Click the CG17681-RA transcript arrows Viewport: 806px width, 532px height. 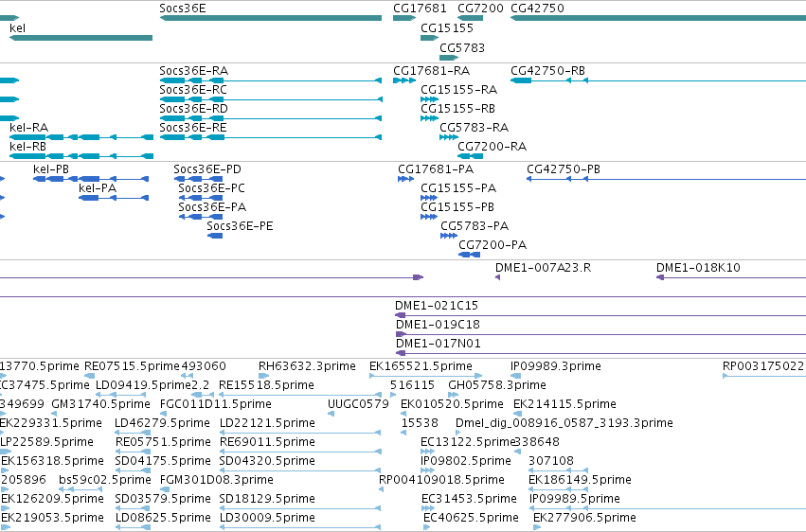[x=404, y=80]
